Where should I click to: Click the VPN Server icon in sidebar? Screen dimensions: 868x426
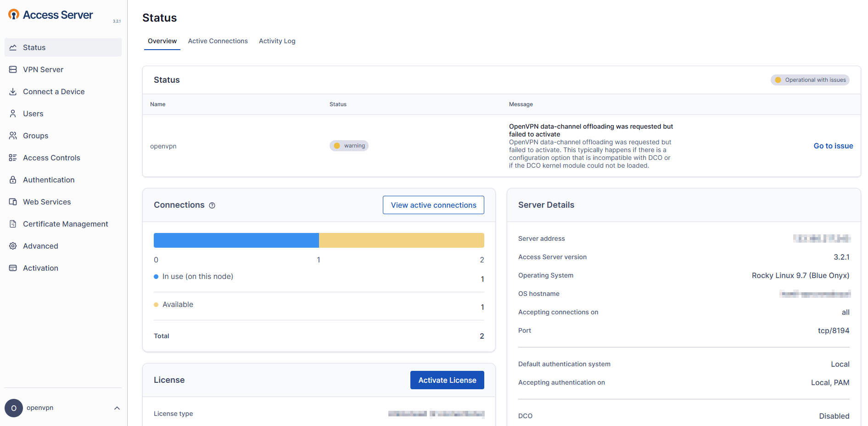13,69
